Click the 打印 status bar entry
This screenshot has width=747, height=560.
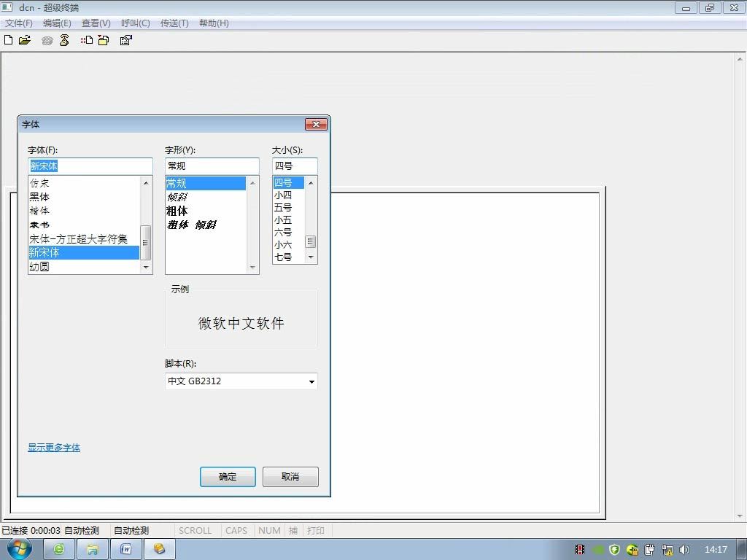point(316,531)
